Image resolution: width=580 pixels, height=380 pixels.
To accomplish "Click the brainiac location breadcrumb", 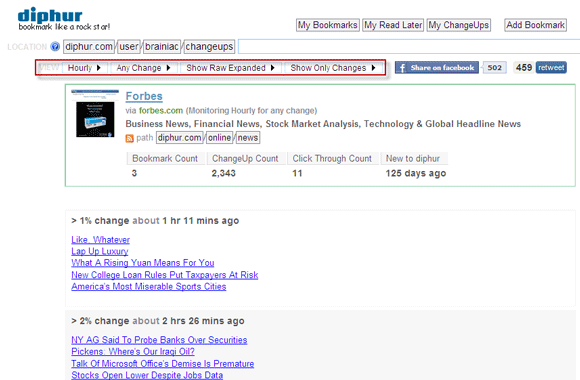I will (x=162, y=47).
